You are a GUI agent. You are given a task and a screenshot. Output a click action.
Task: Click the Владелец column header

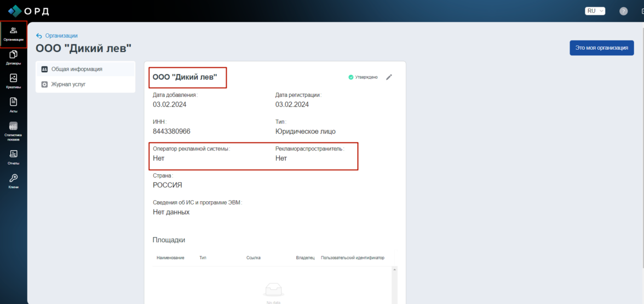pos(305,258)
